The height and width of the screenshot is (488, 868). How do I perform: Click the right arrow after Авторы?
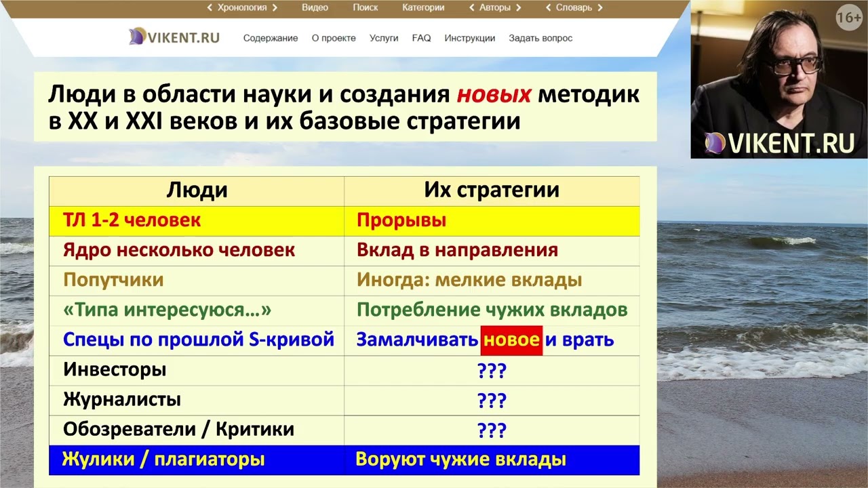519,8
